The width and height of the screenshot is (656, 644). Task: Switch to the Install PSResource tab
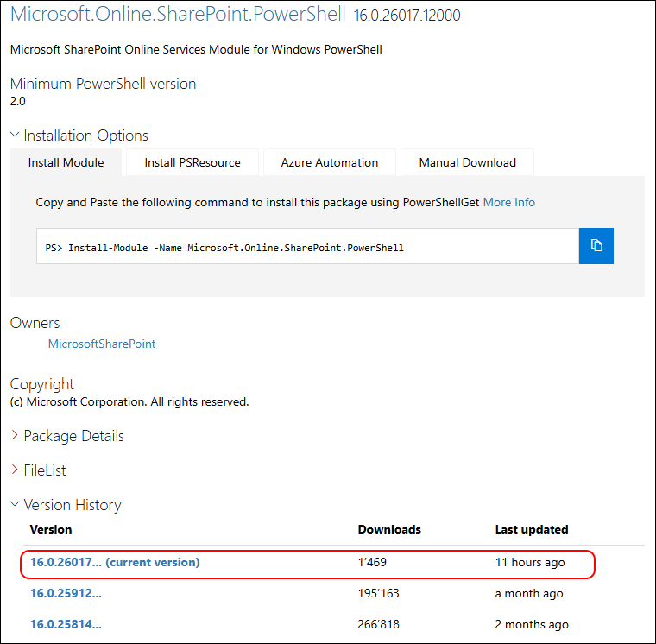pyautogui.click(x=192, y=162)
